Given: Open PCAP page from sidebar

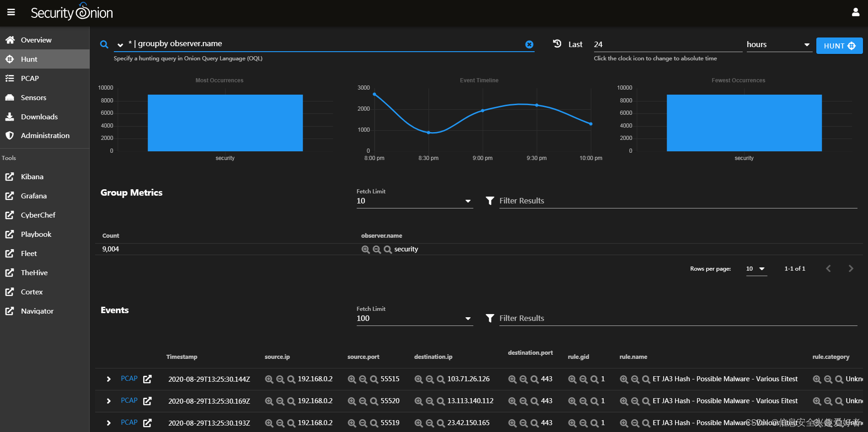Looking at the screenshot, I should pos(44,78).
